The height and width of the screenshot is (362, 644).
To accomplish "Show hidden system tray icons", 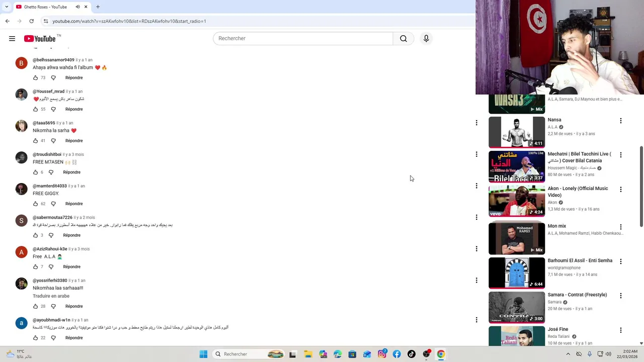I will [569, 354].
